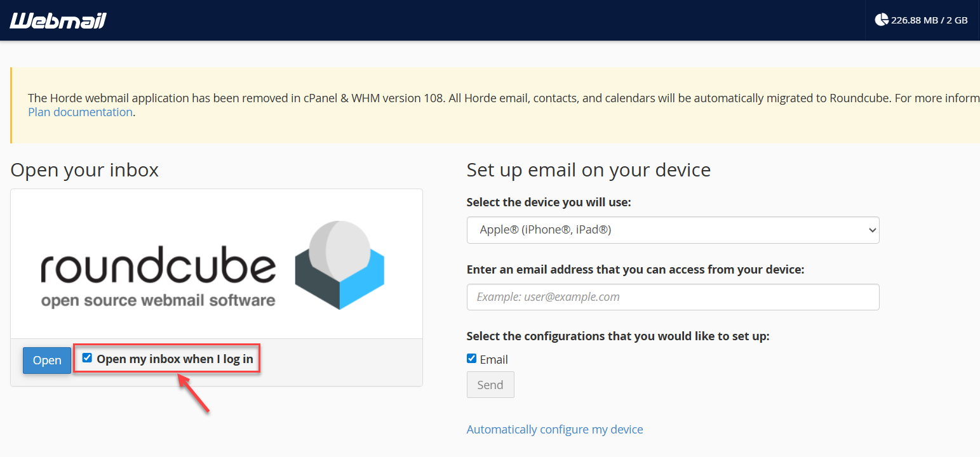980x457 pixels.
Task: Select the 'Open your inbox' section heading
Action: click(84, 169)
